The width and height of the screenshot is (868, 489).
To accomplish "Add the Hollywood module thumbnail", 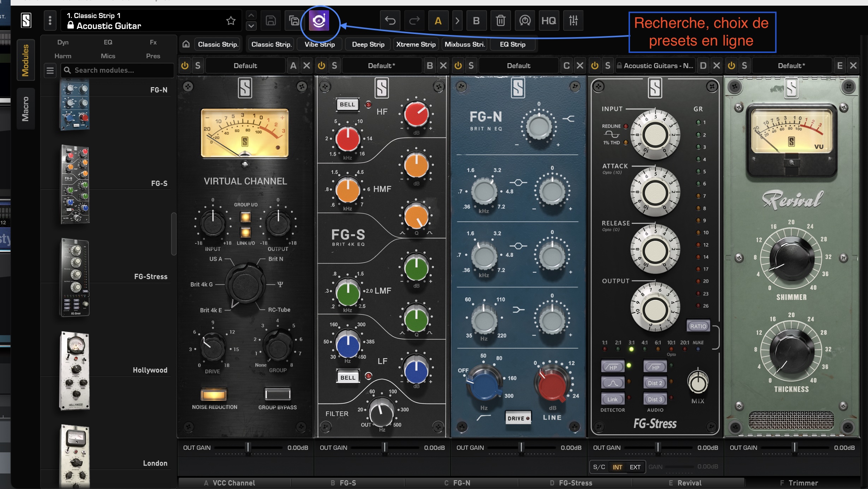I will click(x=75, y=370).
